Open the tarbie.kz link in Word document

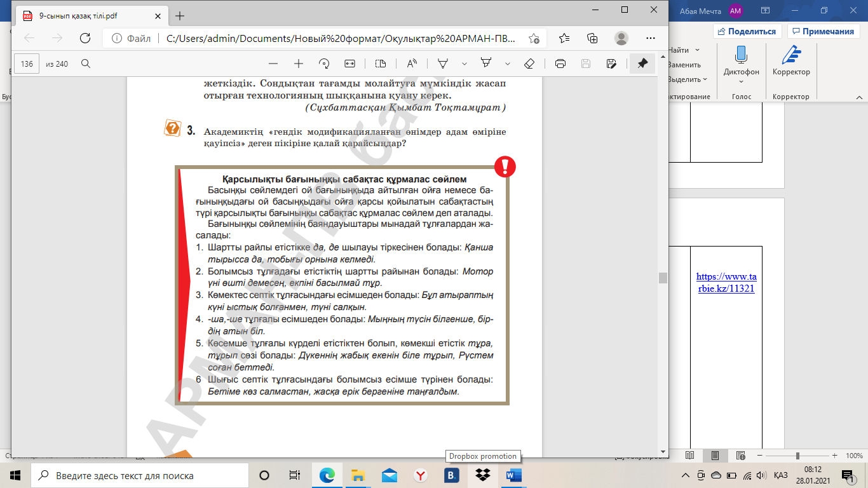[726, 282]
